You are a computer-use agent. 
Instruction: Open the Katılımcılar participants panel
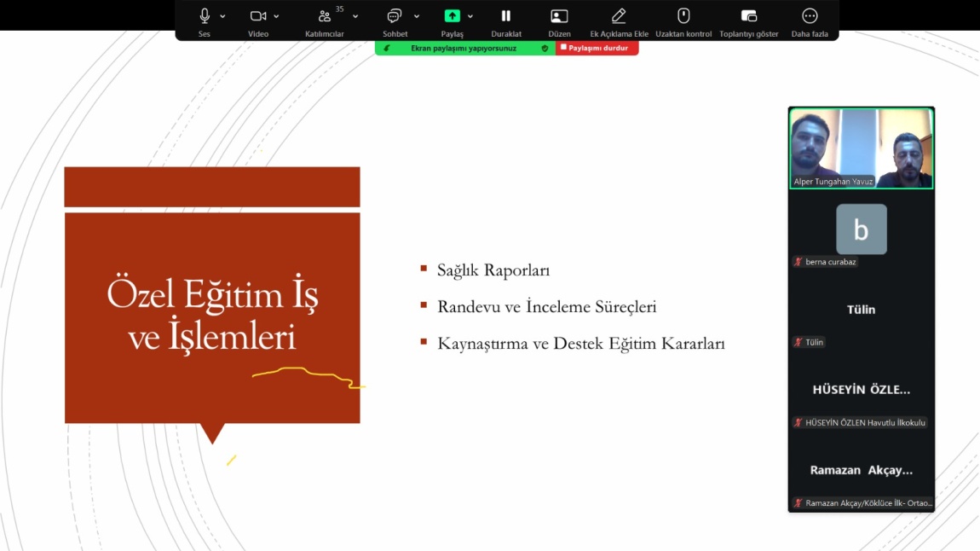(325, 16)
